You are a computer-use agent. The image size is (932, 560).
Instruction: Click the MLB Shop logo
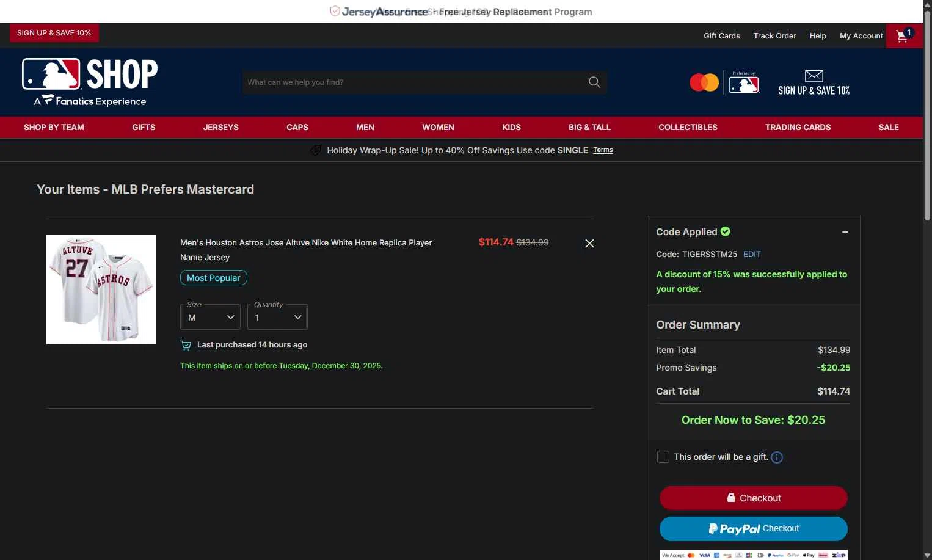tap(90, 82)
